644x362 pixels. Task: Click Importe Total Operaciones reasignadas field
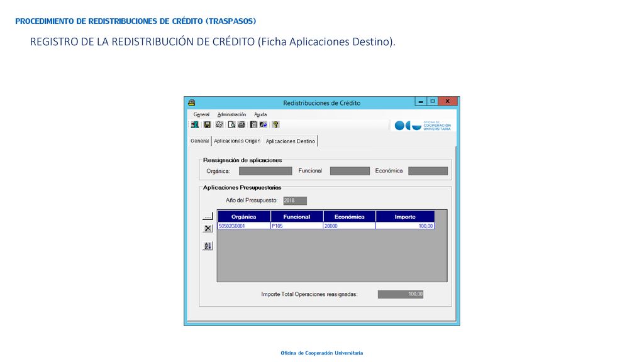(401, 294)
